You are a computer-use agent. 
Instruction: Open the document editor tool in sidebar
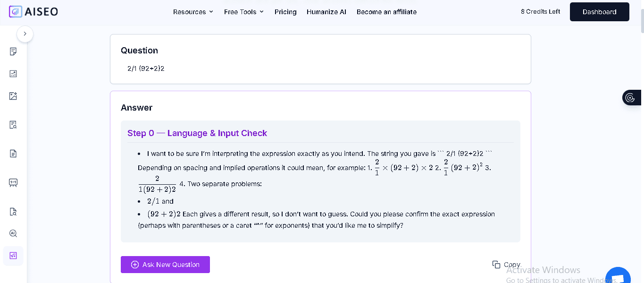point(13,51)
